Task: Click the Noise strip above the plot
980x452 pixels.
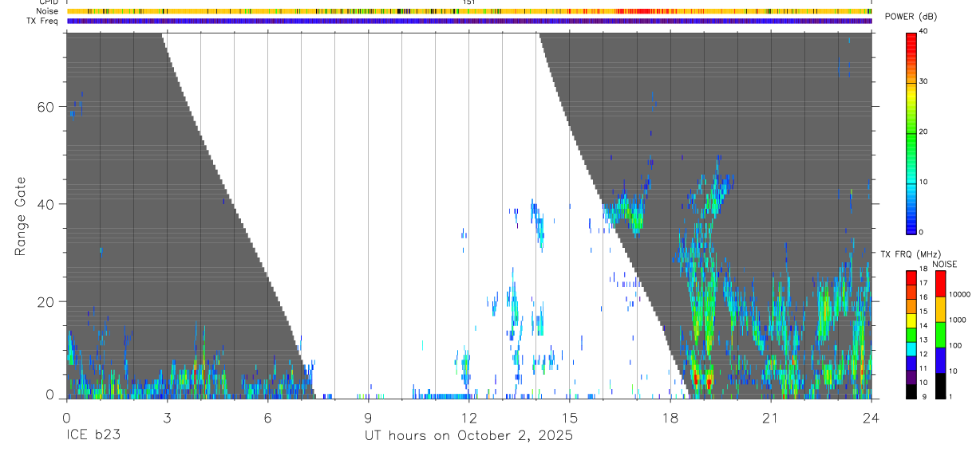Action: point(468,11)
